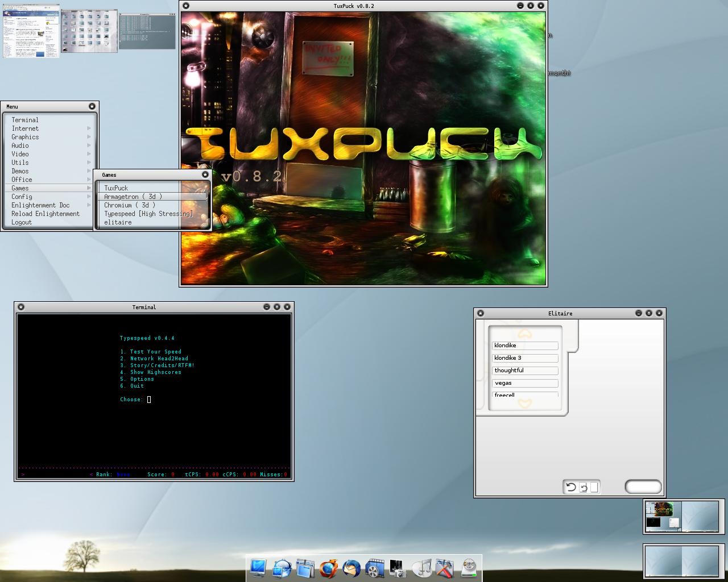This screenshot has height=582, width=728.
Task: Launch Firefox from the dock
Action: [x=329, y=567]
